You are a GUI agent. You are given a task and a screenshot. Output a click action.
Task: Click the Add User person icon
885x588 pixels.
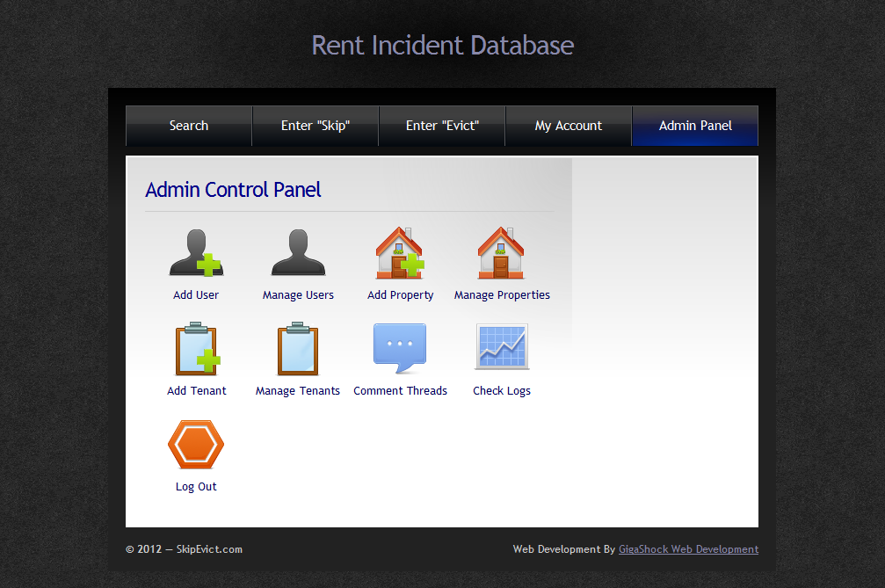point(196,253)
